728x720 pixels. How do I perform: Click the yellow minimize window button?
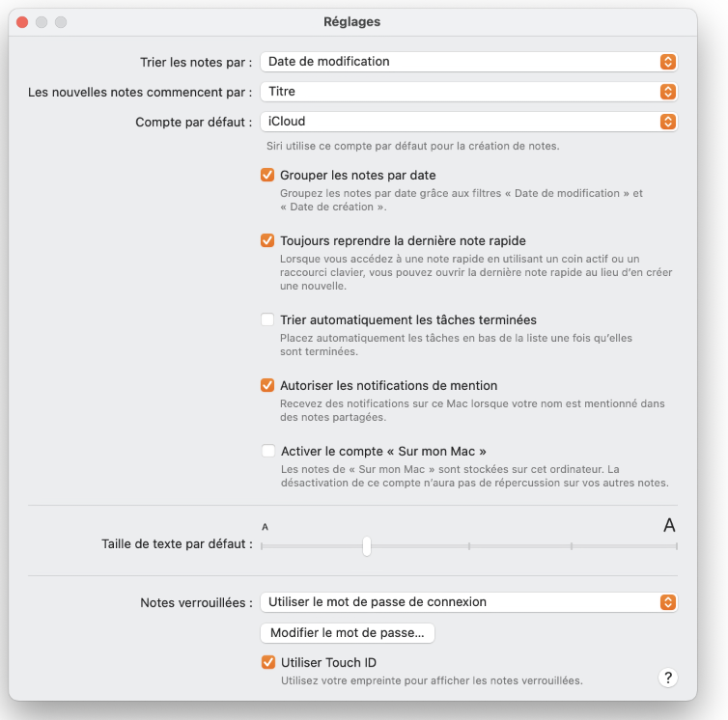point(40,21)
